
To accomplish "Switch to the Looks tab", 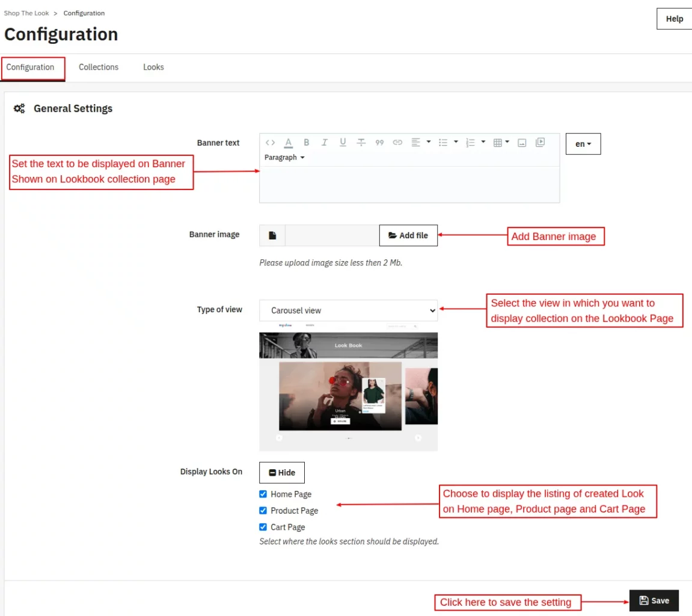I will coord(153,67).
